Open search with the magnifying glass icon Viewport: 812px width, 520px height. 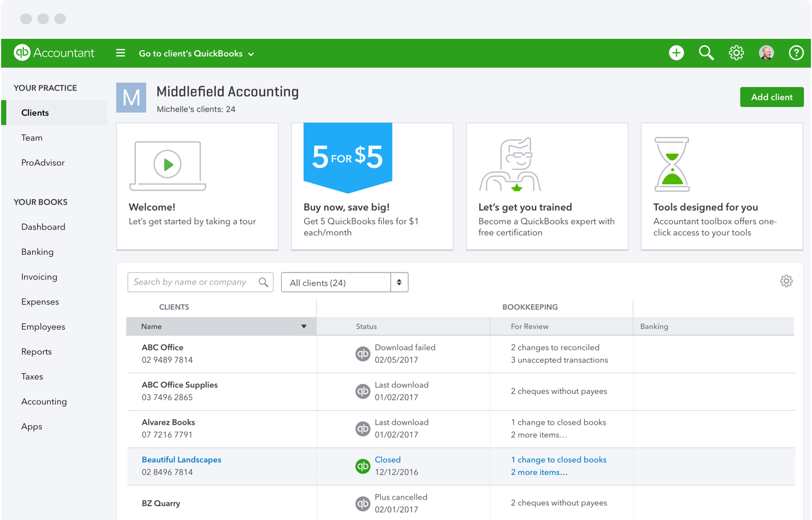click(706, 53)
